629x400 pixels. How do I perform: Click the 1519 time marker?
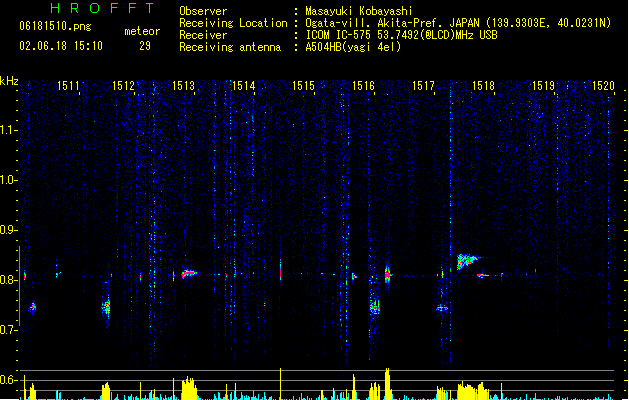(x=543, y=86)
